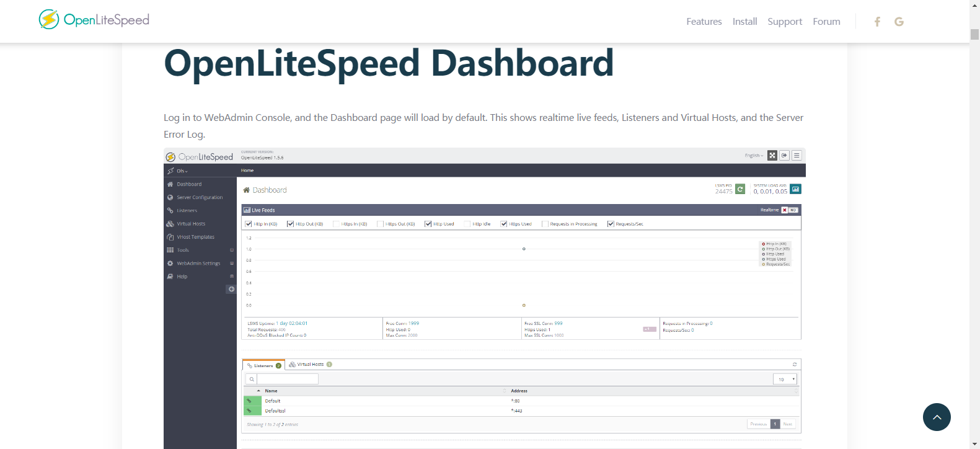Click the OpenLiteSpeed logo in the WebAdmin console
This screenshot has height=449, width=980.
click(199, 157)
